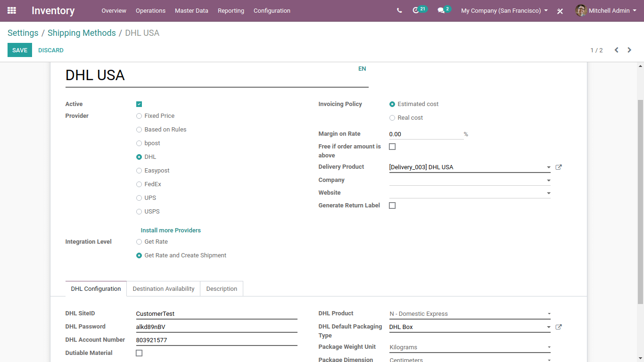Viewport: 644px width, 362px height.
Task: Open DHL Default Packaging external link
Action: coord(559,327)
